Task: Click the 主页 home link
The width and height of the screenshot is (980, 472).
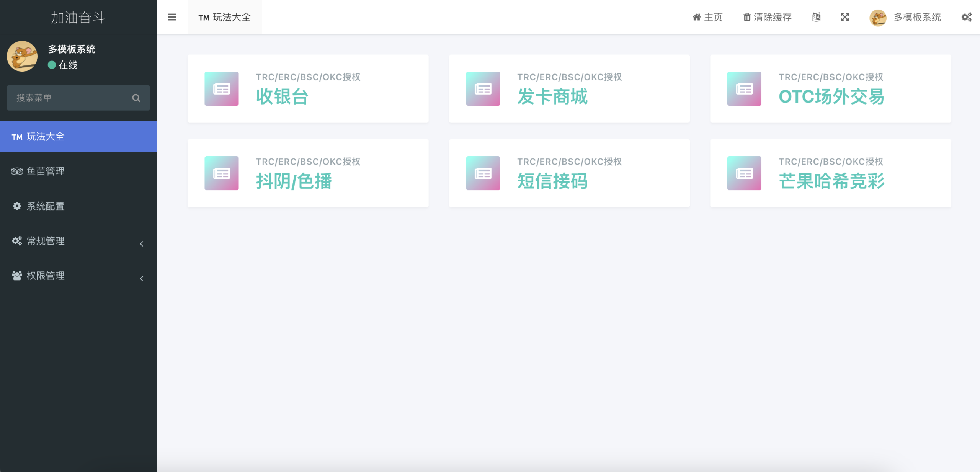Action: 707,17
